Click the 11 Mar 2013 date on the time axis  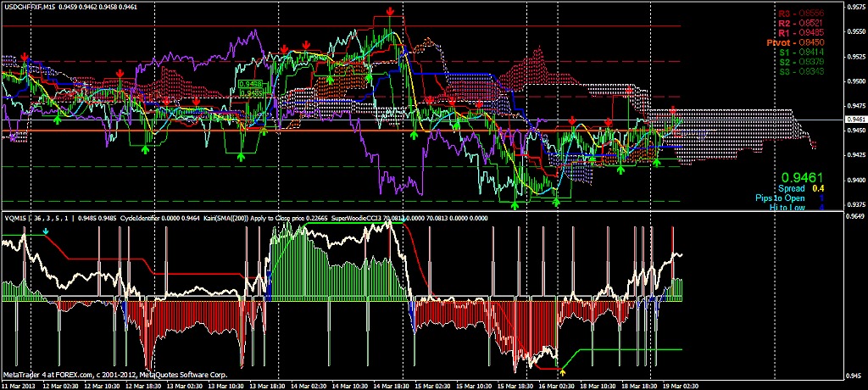pyautogui.click(x=19, y=384)
